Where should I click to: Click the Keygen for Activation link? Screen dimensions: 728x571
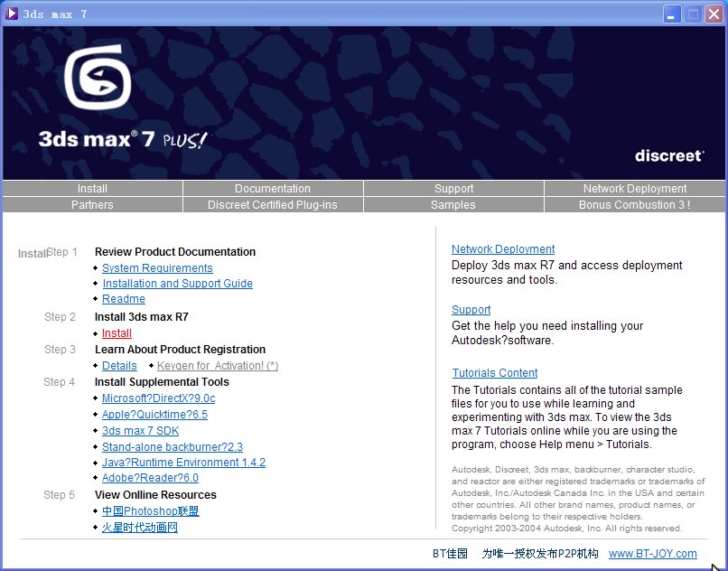[x=218, y=366]
